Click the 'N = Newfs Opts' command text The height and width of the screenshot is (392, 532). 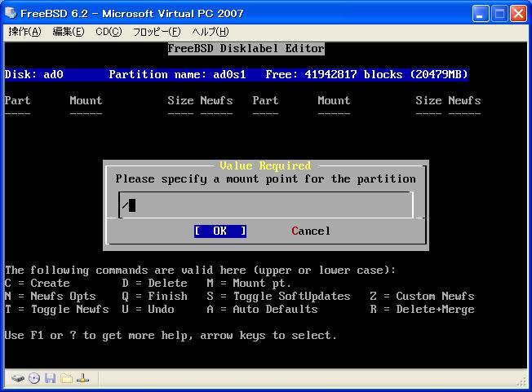pyautogui.click(x=51, y=297)
